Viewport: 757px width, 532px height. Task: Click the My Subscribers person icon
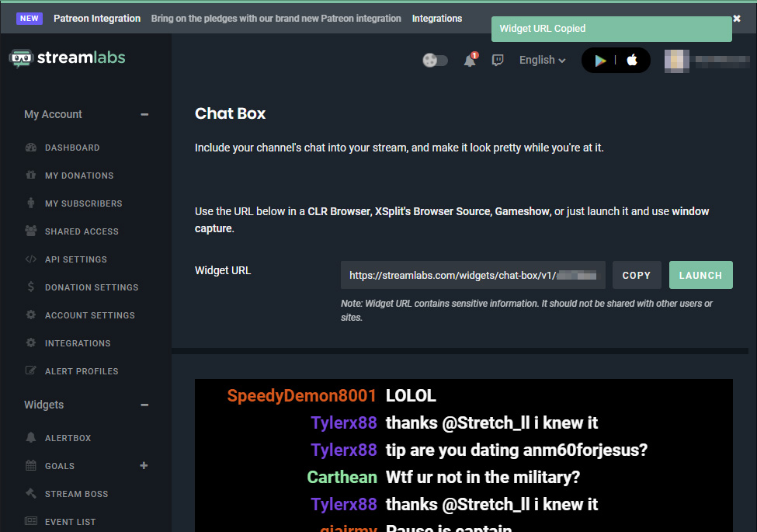coord(31,203)
